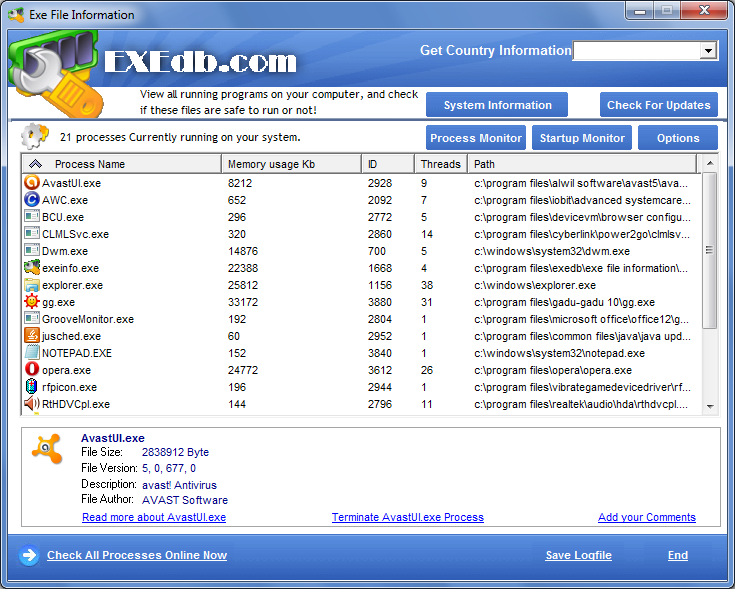The width and height of the screenshot is (735, 589).
Task: Open the Process Monitor
Action: [x=476, y=138]
